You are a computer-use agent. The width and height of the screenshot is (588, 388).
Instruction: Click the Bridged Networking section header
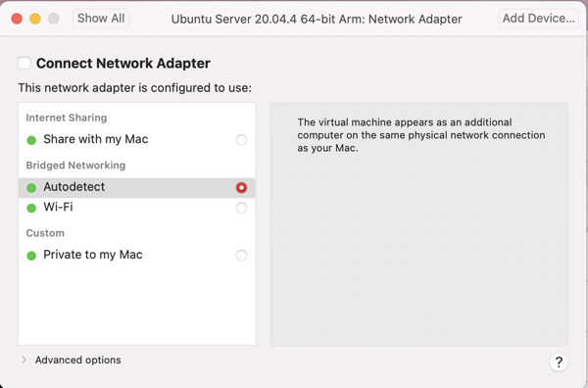(75, 166)
